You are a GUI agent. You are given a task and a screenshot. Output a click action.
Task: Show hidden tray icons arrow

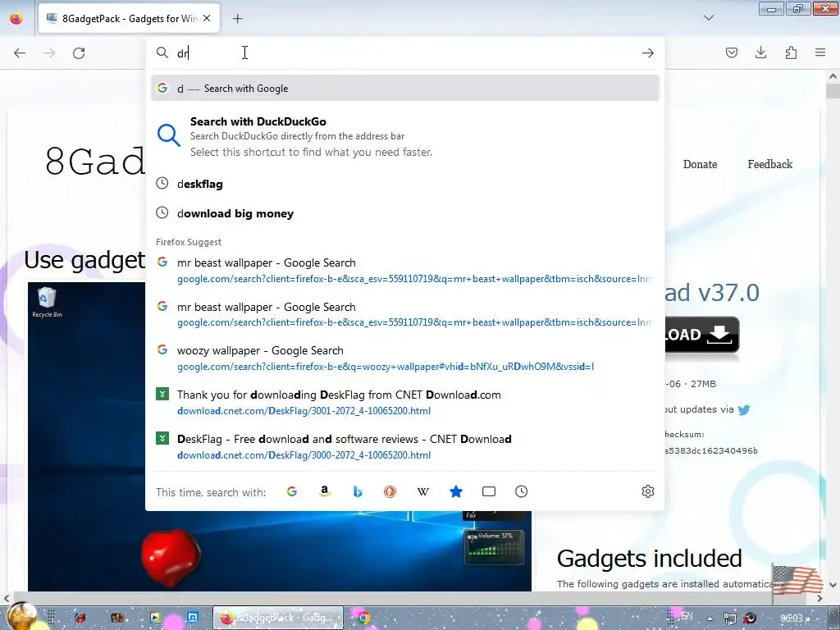(x=710, y=619)
